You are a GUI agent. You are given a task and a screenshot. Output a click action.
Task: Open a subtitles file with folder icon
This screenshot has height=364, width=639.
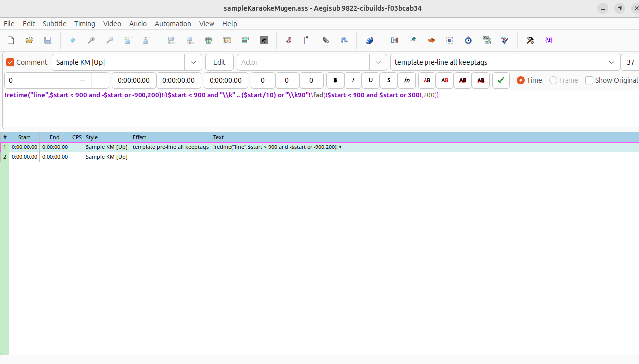point(29,40)
